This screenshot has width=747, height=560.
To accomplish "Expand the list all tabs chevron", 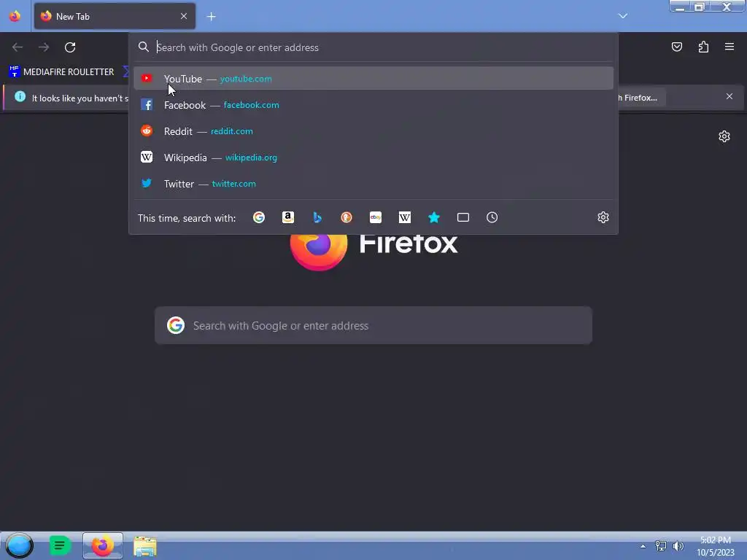I will point(623,16).
